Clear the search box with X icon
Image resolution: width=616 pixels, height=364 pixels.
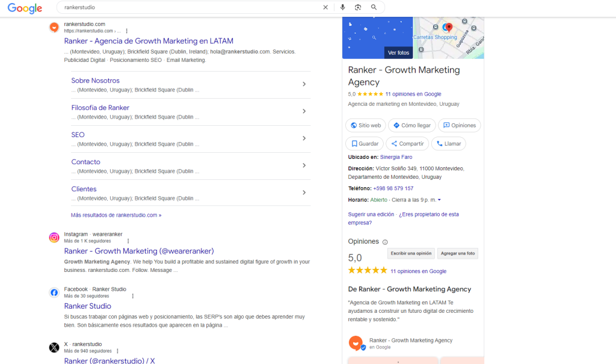(x=325, y=7)
